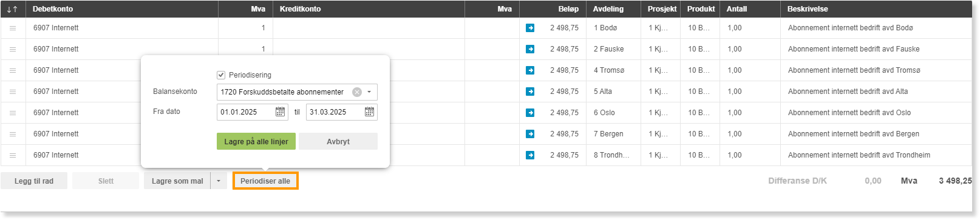Click the Slett button
Image resolution: width=980 pixels, height=220 pixels.
[x=106, y=181]
